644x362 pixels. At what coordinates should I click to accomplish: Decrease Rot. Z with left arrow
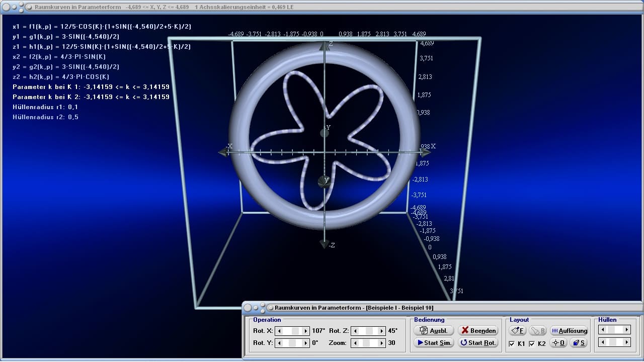(x=354, y=331)
